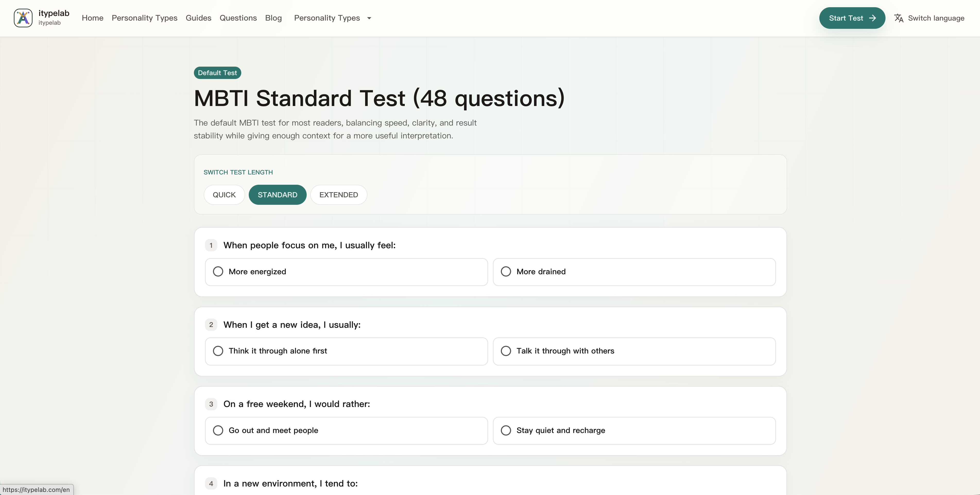Click the question number 3 badge
980x495 pixels.
211,404
